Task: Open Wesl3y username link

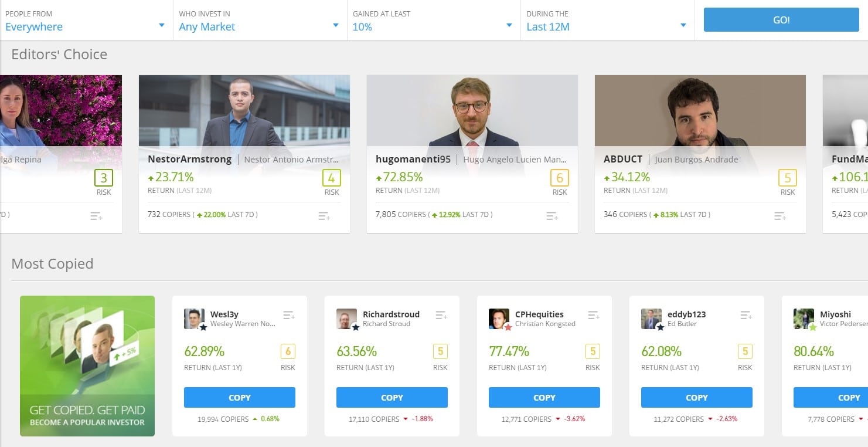Action: click(224, 314)
